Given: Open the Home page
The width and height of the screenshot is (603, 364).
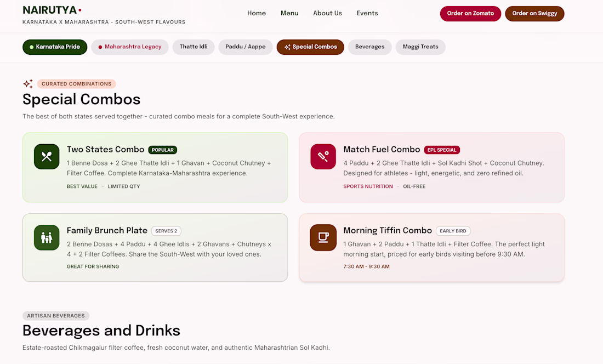Looking at the screenshot, I should pos(257,13).
